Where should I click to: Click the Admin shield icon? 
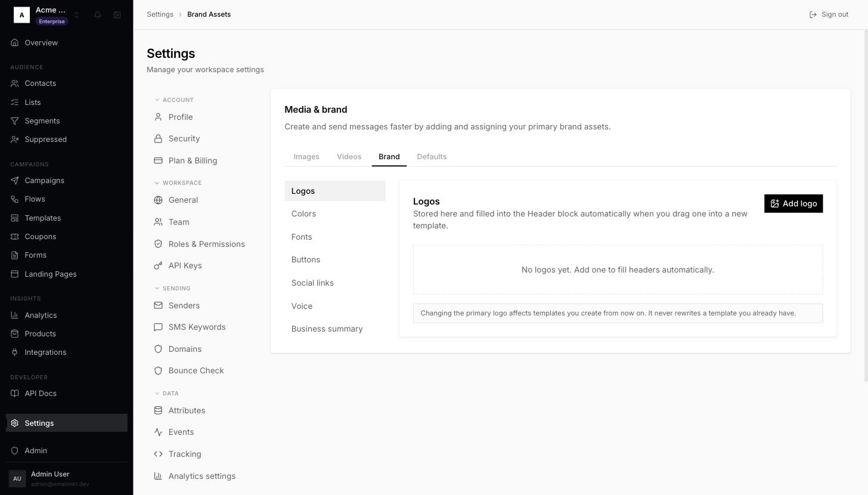tap(15, 451)
